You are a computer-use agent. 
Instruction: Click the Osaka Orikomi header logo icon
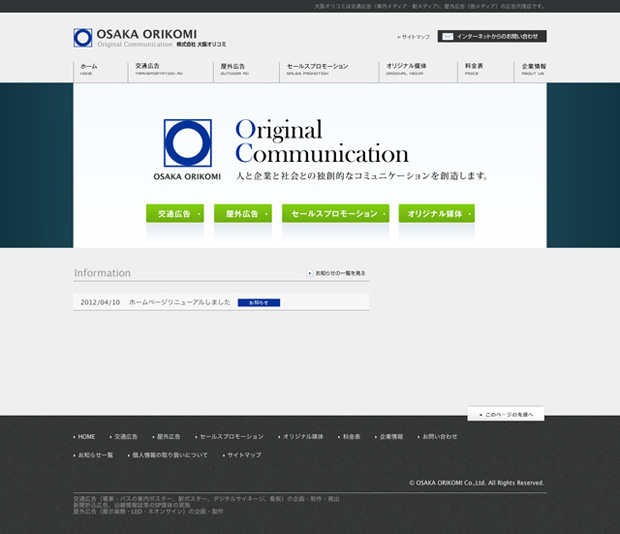[83, 38]
